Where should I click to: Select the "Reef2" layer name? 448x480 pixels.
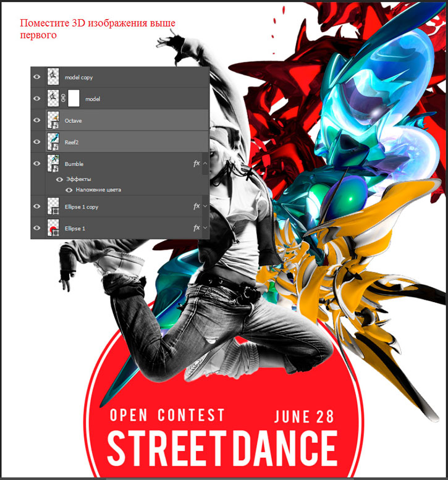coord(72,142)
